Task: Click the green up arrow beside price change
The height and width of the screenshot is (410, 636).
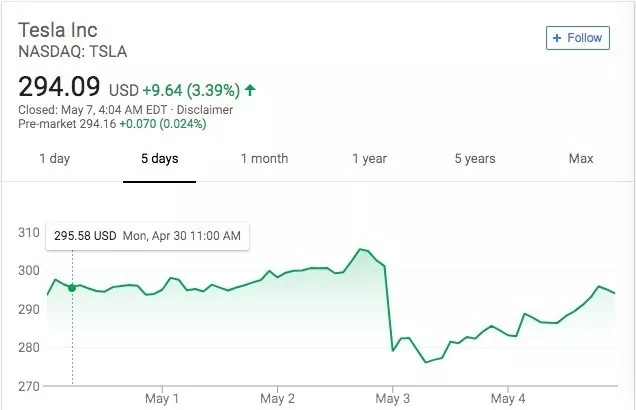Action: click(x=250, y=90)
